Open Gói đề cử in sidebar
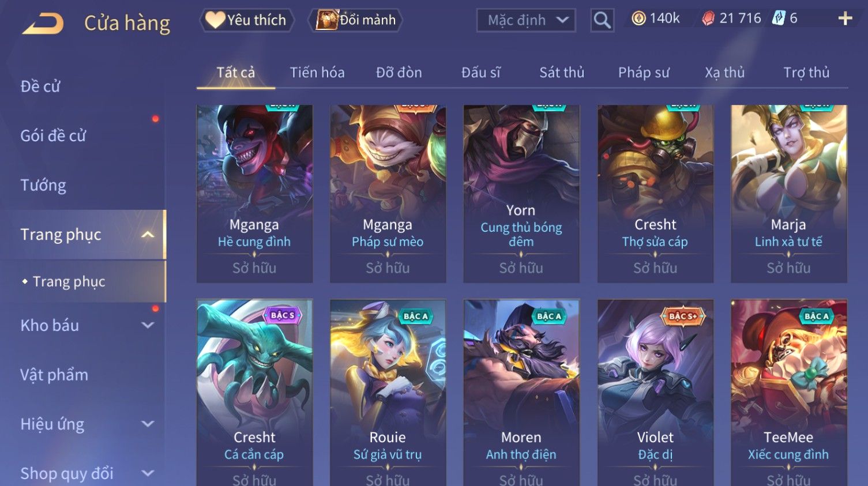 [54, 135]
